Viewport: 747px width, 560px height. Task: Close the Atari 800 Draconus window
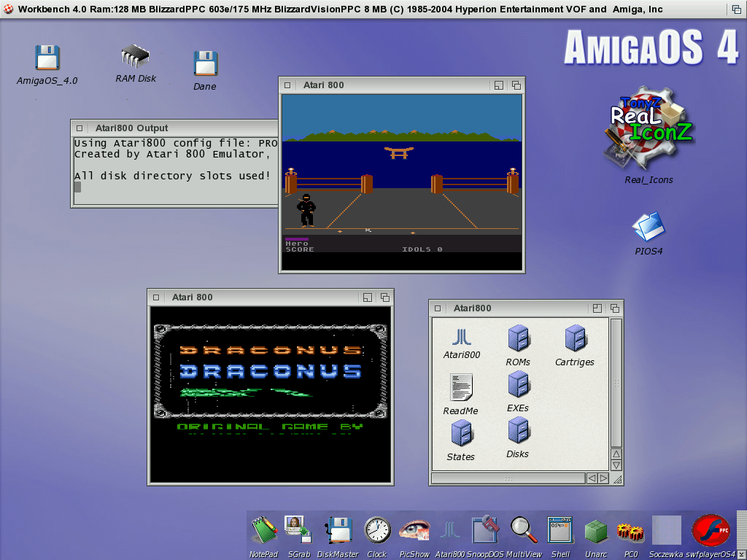(x=156, y=297)
